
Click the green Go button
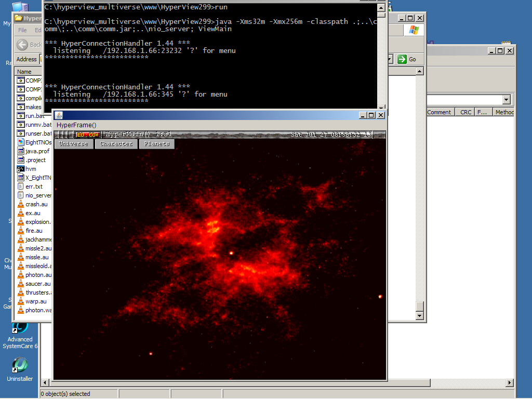click(407, 59)
